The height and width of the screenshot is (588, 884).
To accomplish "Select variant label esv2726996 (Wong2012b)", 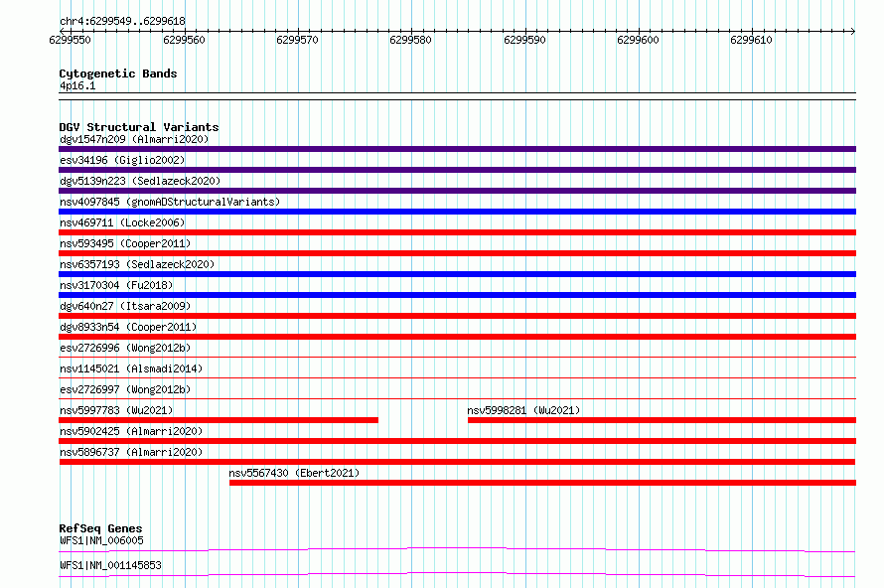I will 125,348.
